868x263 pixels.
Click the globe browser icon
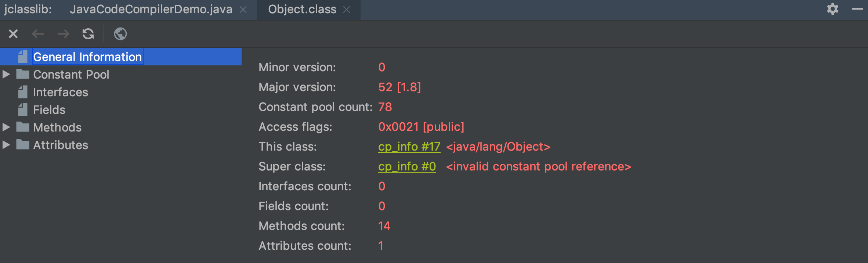120,34
